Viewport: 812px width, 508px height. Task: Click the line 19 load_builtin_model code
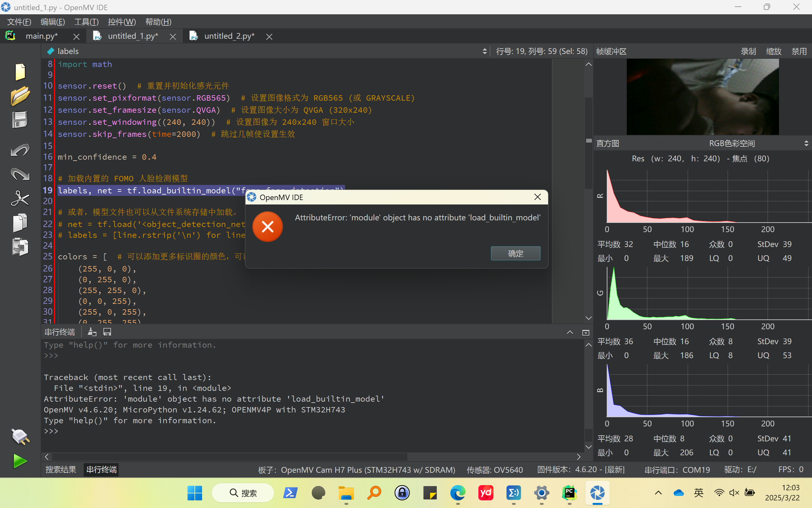coord(201,190)
